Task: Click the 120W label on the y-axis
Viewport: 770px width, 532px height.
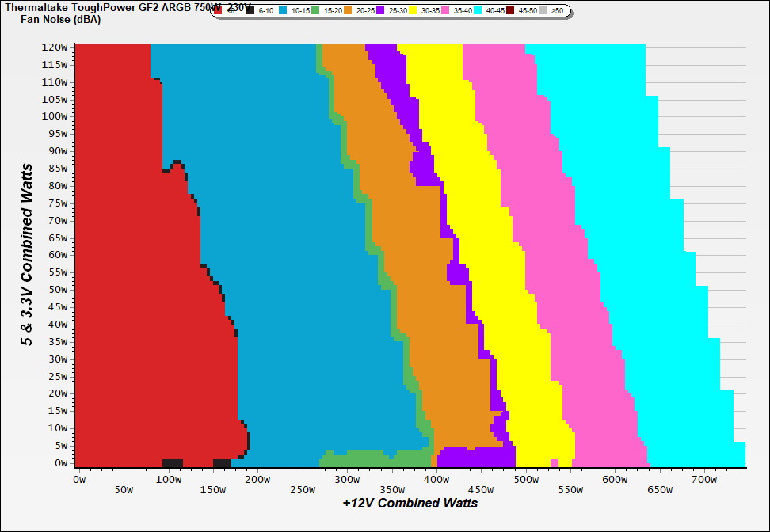Action: tap(55, 47)
